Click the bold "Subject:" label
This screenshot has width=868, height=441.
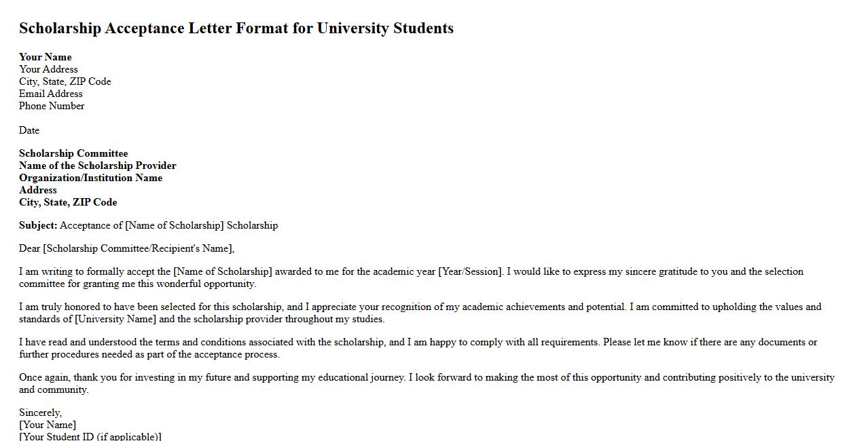click(38, 225)
